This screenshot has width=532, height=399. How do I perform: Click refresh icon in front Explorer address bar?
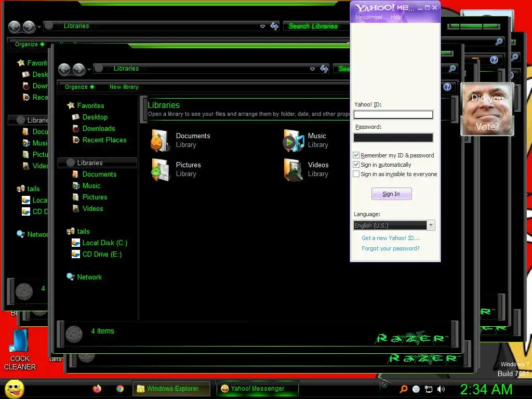[324, 69]
